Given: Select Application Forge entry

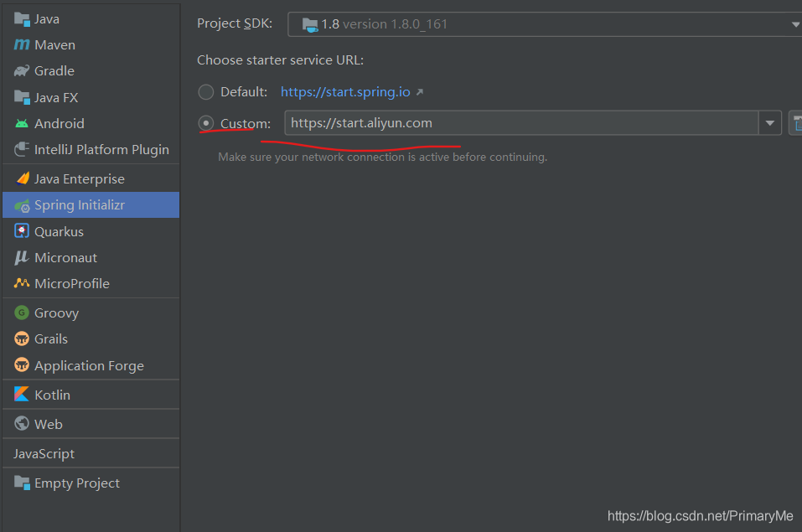Looking at the screenshot, I should pos(91,365).
